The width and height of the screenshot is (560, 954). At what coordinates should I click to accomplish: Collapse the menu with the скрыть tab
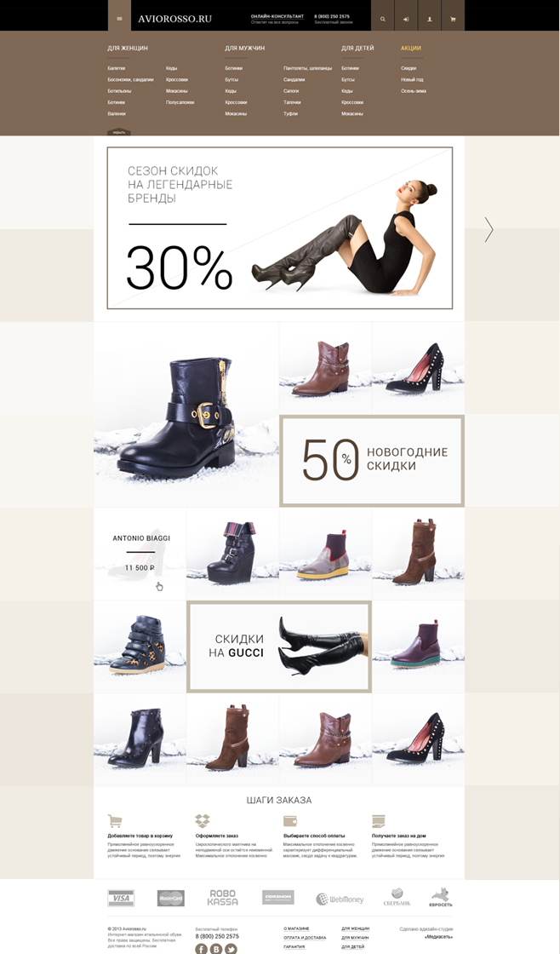(118, 132)
